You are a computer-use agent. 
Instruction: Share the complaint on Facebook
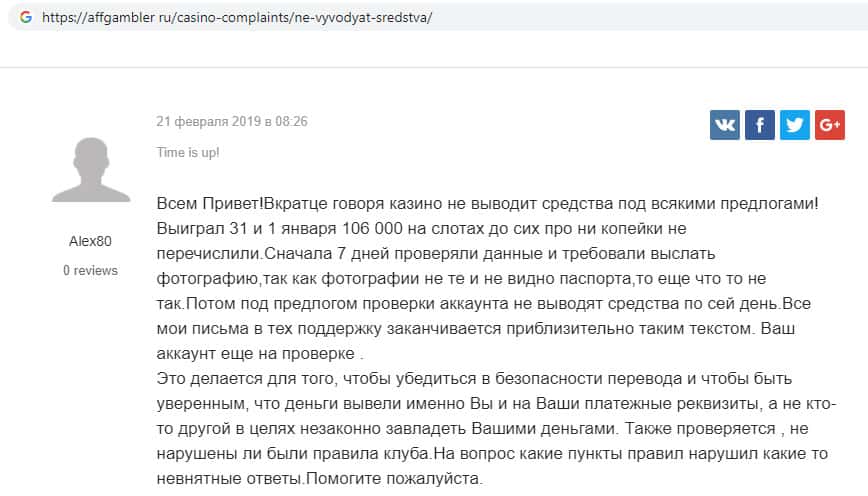760,125
